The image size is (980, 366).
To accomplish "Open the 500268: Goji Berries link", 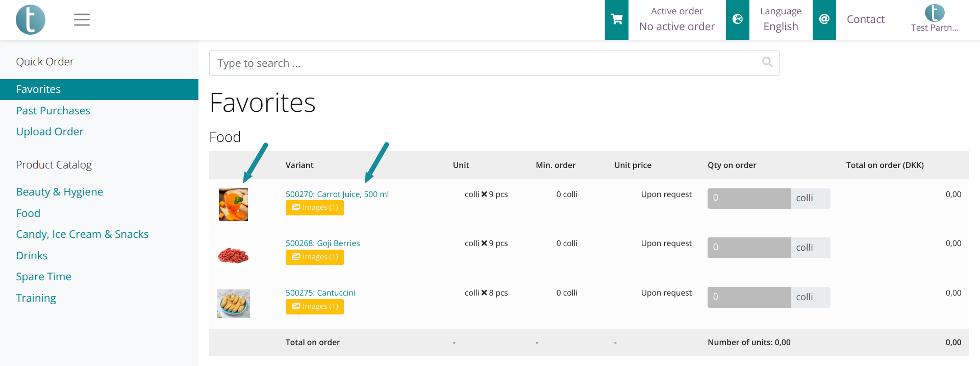I will click(322, 243).
